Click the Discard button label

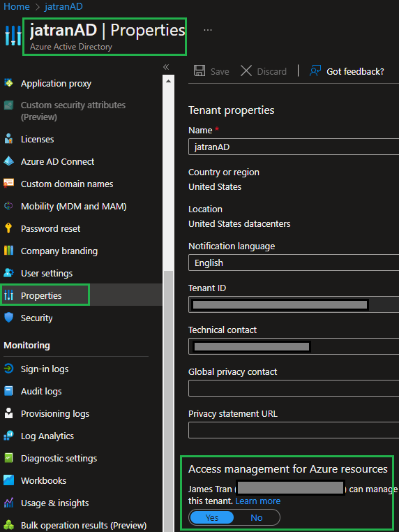272,72
